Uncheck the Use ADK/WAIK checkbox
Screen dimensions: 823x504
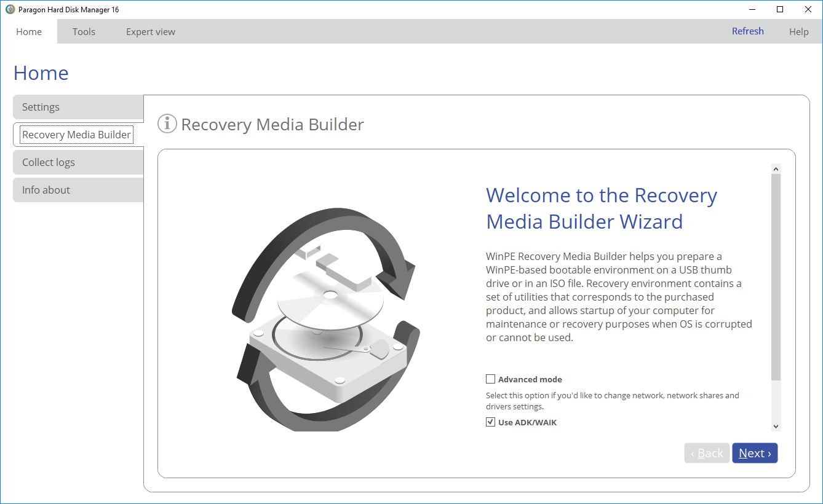490,422
